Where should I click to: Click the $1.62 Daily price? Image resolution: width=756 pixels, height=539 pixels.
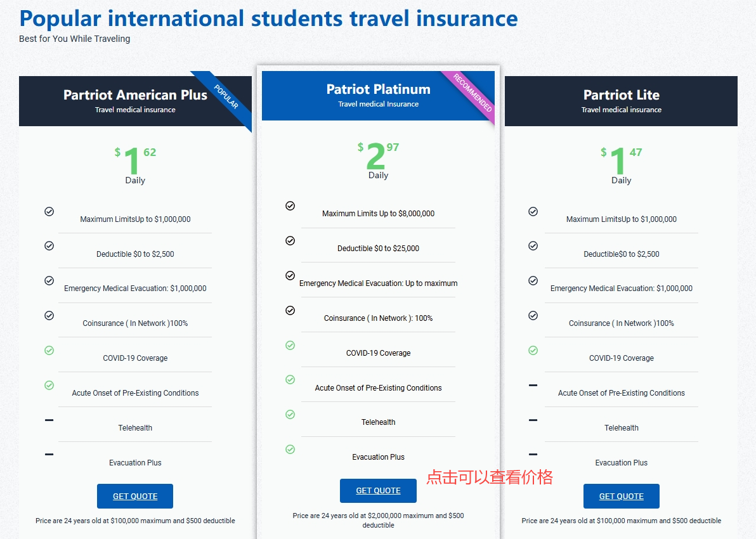tap(135, 164)
